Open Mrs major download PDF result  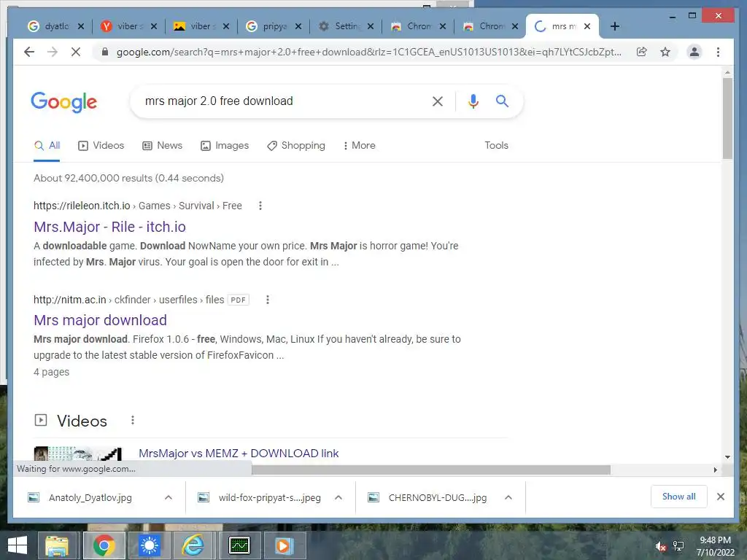pos(100,320)
